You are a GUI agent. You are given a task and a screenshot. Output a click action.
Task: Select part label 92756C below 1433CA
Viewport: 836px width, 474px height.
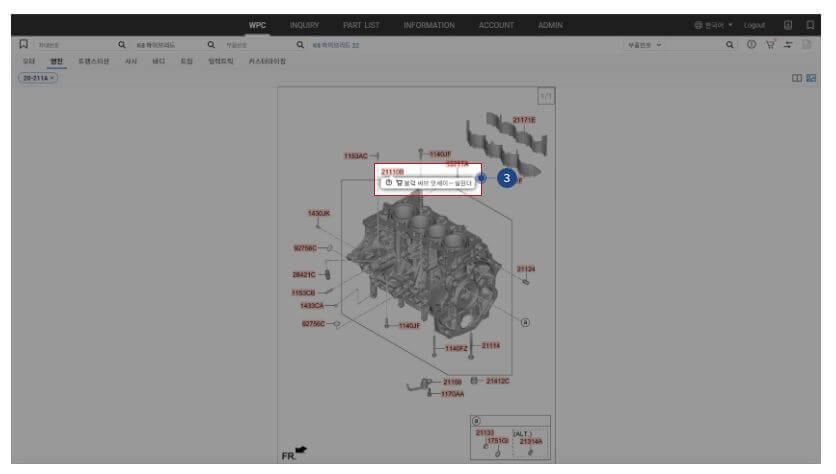pos(313,324)
